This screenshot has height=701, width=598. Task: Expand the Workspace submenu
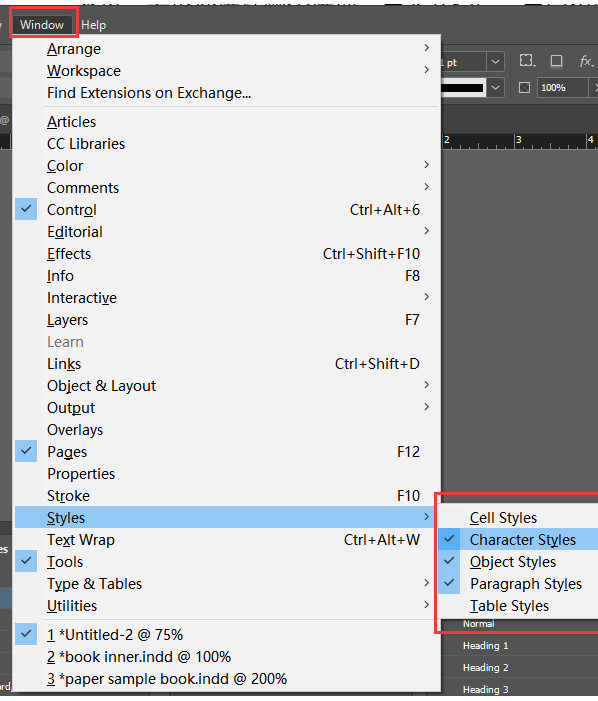pyautogui.click(x=227, y=71)
